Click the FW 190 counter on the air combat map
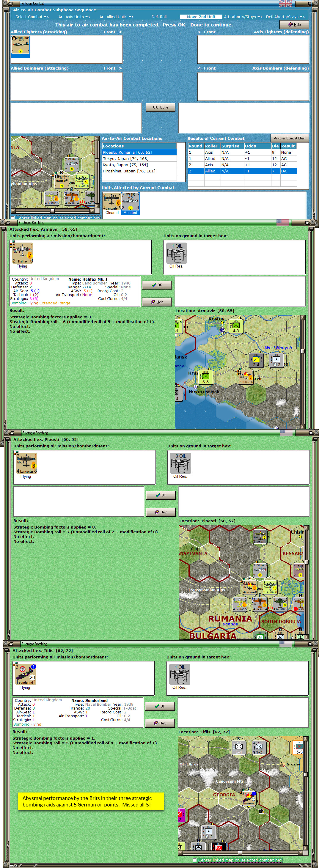Screen dimensions: 319x868 point(72,164)
